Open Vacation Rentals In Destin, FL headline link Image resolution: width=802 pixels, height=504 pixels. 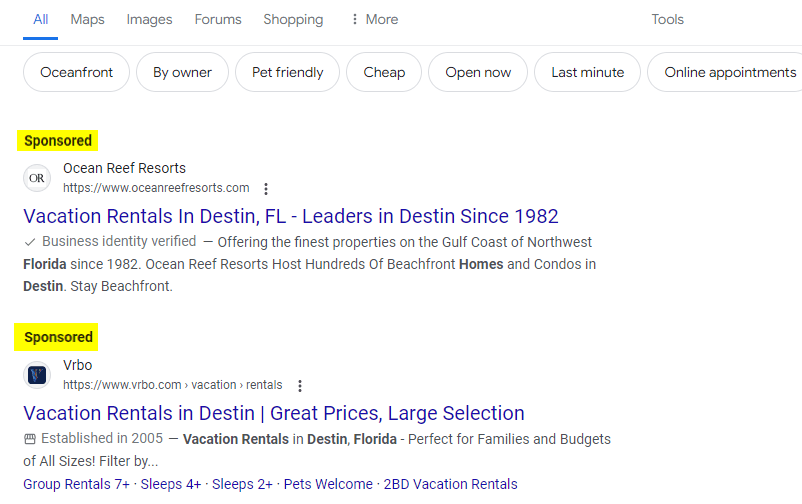coord(291,216)
